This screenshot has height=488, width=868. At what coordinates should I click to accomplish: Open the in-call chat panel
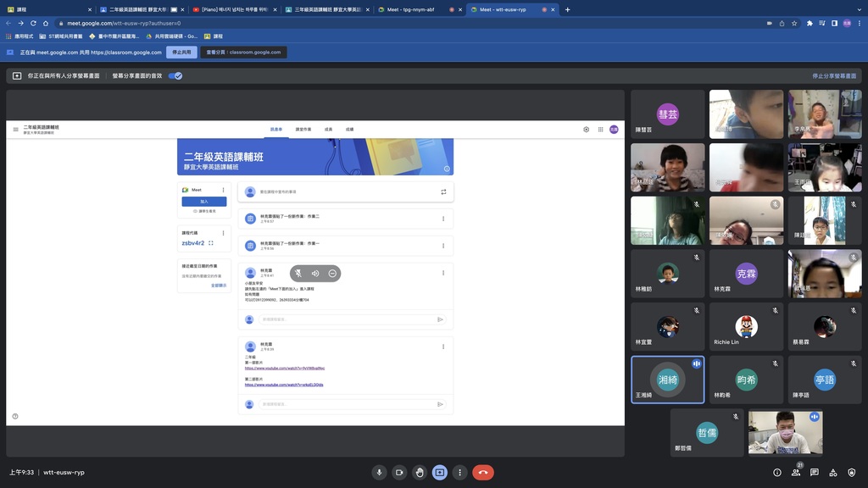(815, 473)
